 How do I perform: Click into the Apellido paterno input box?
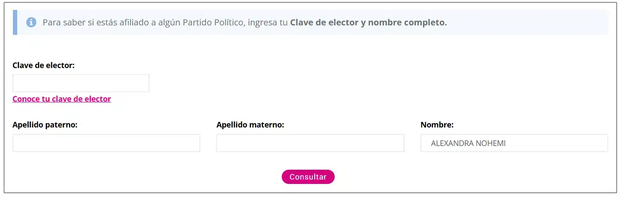(x=106, y=143)
